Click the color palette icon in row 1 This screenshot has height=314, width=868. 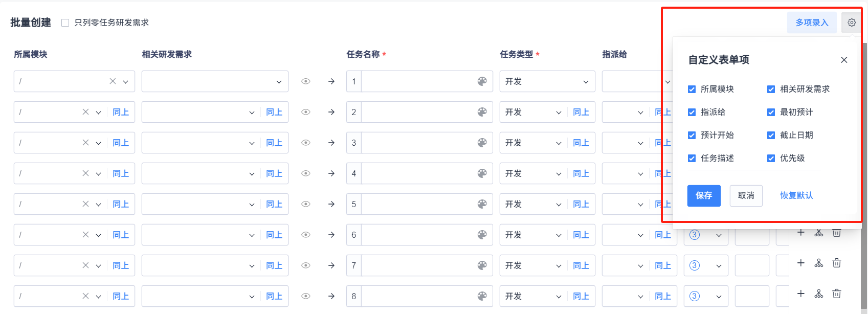pyautogui.click(x=482, y=81)
